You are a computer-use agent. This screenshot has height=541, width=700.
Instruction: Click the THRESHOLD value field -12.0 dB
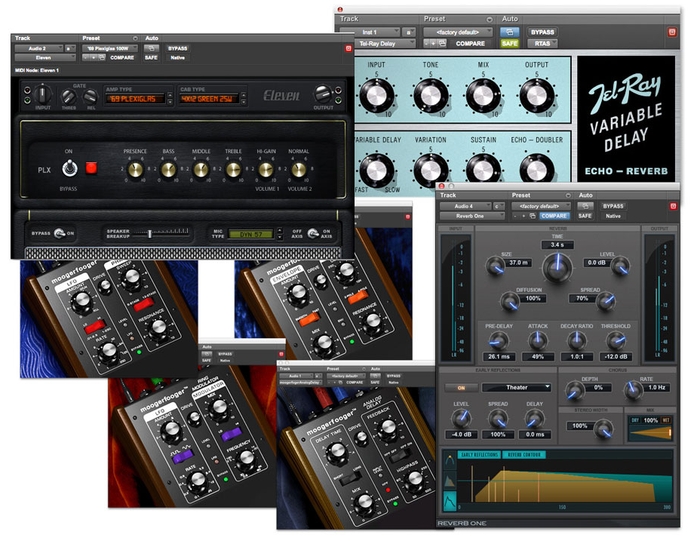click(x=616, y=357)
